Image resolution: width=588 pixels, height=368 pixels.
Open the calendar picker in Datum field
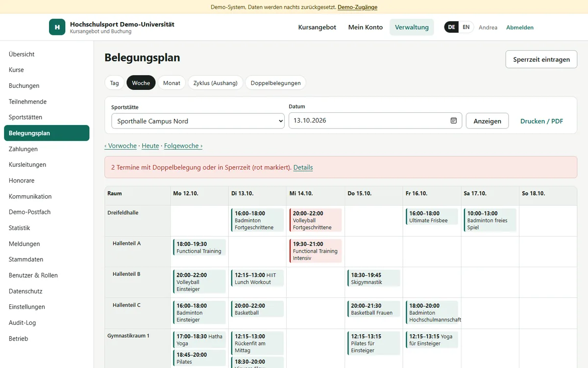[454, 121]
